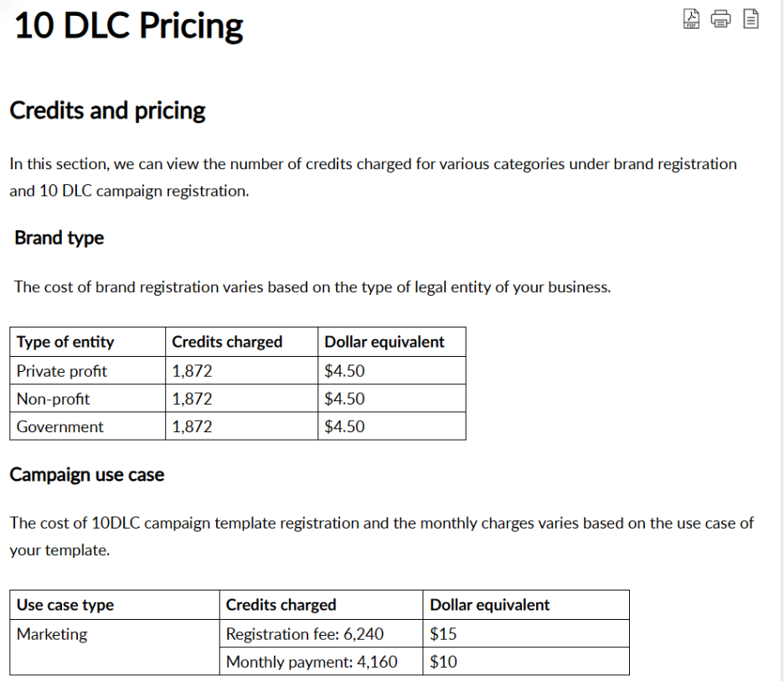Click the document view icon on the right

point(750,18)
